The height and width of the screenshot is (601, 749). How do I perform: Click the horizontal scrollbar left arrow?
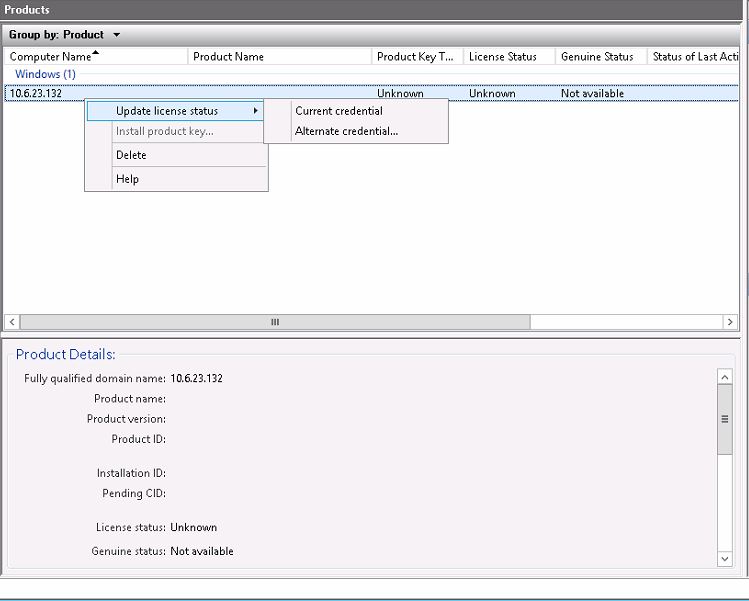point(12,322)
